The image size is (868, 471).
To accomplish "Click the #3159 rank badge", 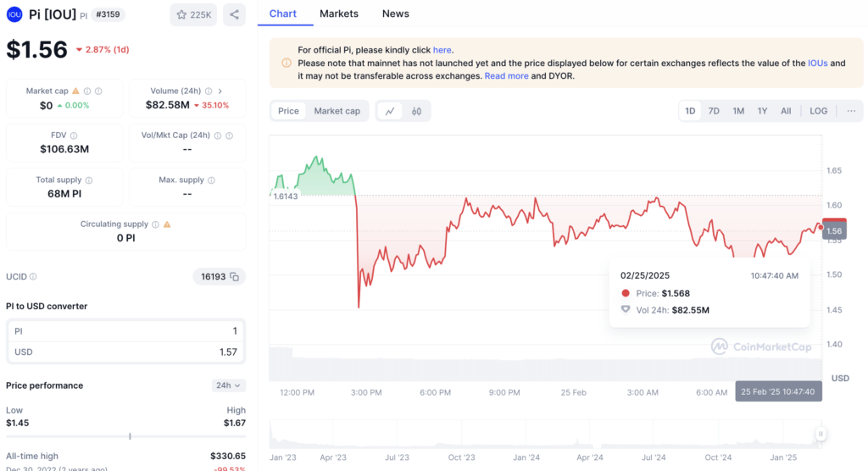I will pos(108,14).
